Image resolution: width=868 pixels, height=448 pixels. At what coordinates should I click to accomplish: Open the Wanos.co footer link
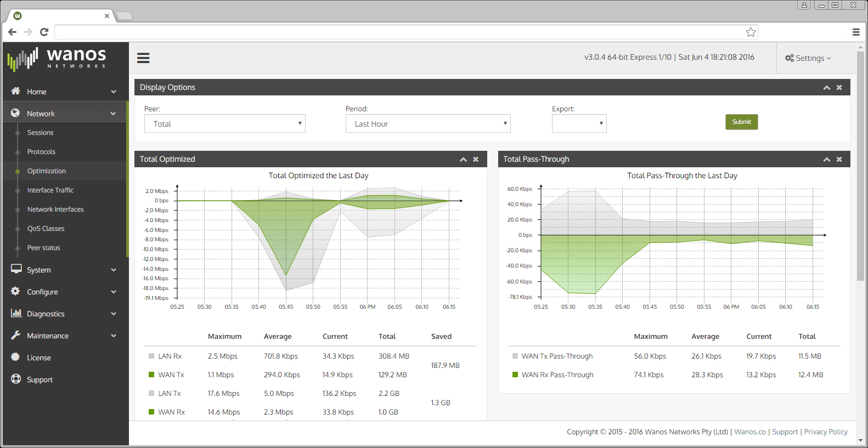[x=749, y=432]
